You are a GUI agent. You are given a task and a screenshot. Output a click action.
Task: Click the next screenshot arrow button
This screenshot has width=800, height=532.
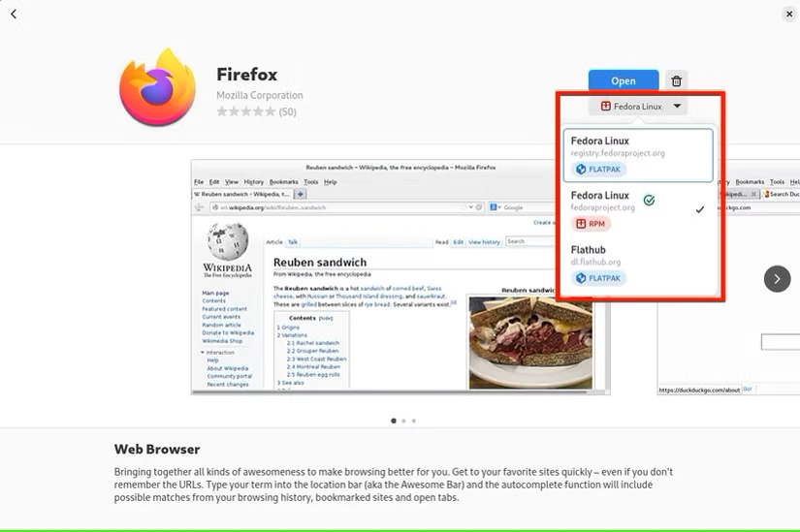tap(777, 279)
